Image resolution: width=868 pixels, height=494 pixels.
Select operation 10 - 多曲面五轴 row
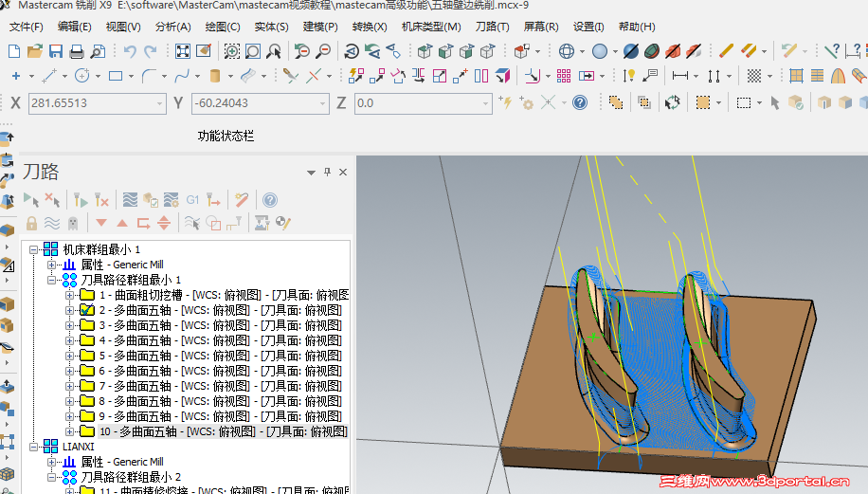click(x=223, y=431)
